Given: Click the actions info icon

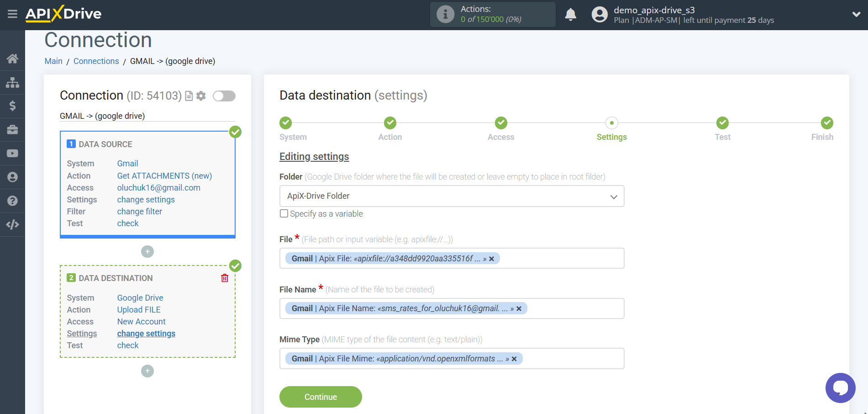Looking at the screenshot, I should coord(445,14).
